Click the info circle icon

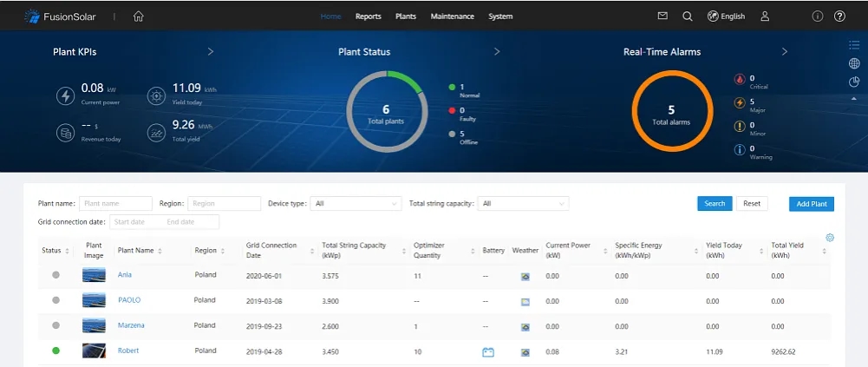817,16
